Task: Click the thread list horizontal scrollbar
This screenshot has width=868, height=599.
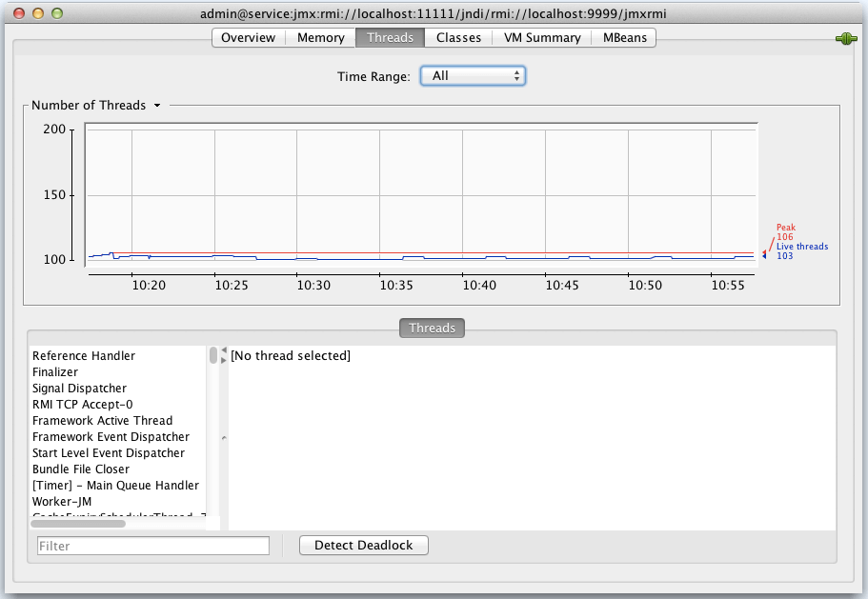Action: (78, 523)
